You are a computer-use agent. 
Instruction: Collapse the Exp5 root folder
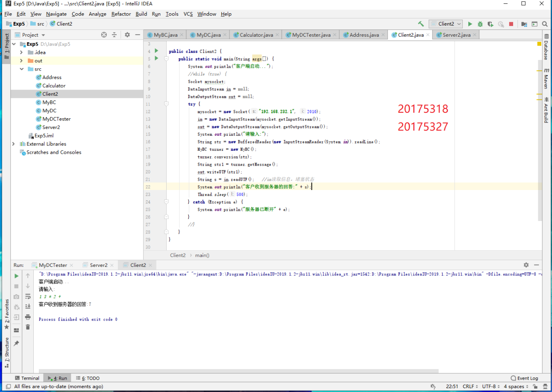coord(14,44)
